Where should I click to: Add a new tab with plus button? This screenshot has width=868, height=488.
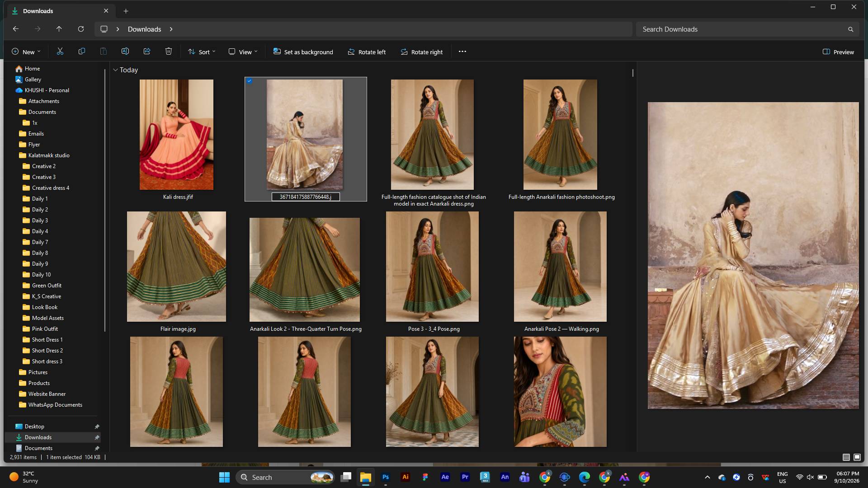126,11
